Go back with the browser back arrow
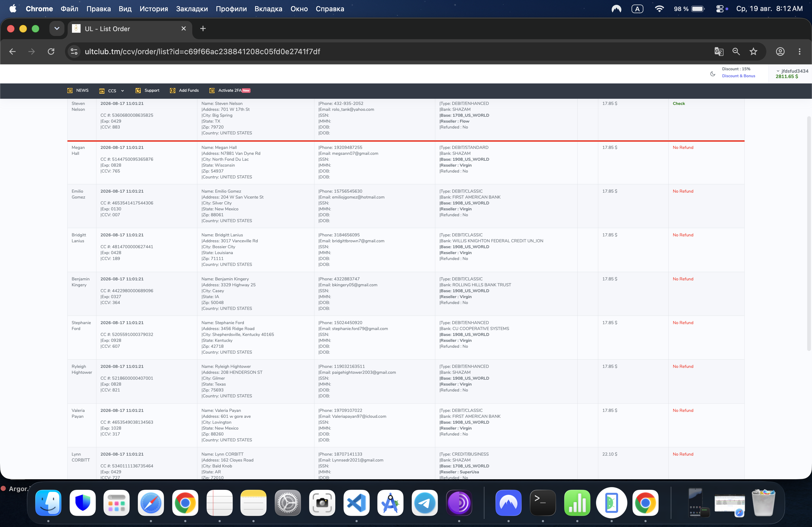812x527 pixels. coord(13,52)
